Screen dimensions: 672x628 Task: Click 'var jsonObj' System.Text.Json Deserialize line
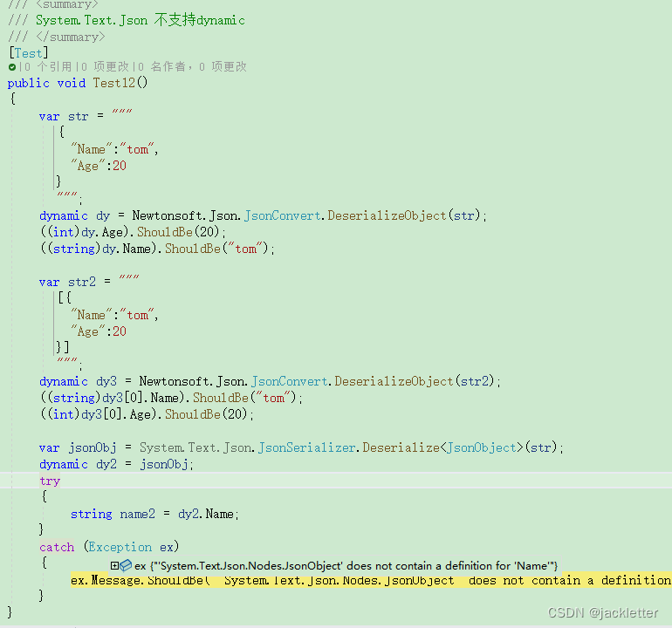[x=301, y=447]
